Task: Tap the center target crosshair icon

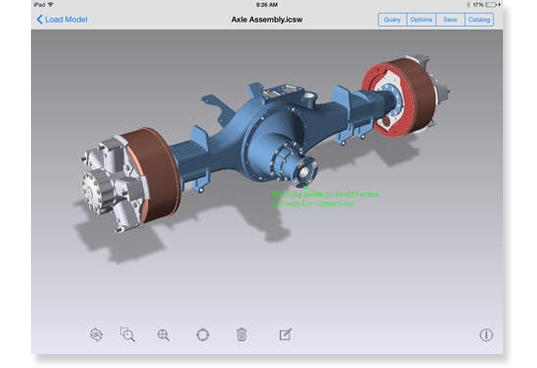Action: [202, 334]
